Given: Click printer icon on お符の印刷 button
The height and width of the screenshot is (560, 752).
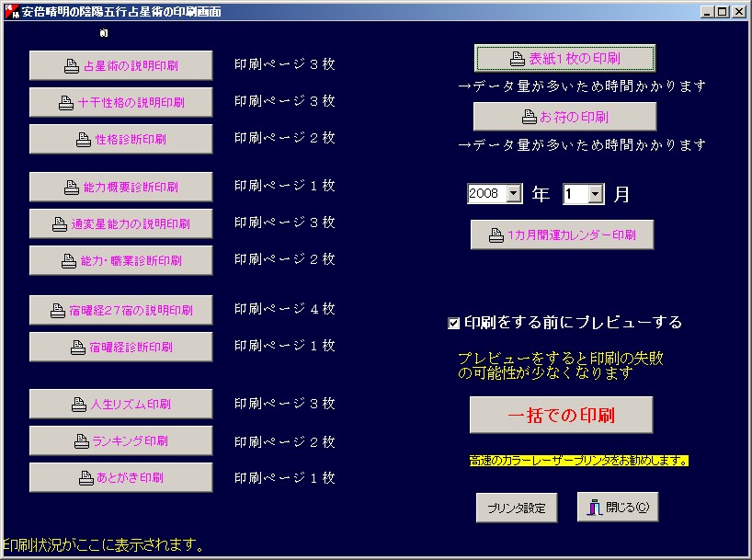Looking at the screenshot, I should pos(529,117).
